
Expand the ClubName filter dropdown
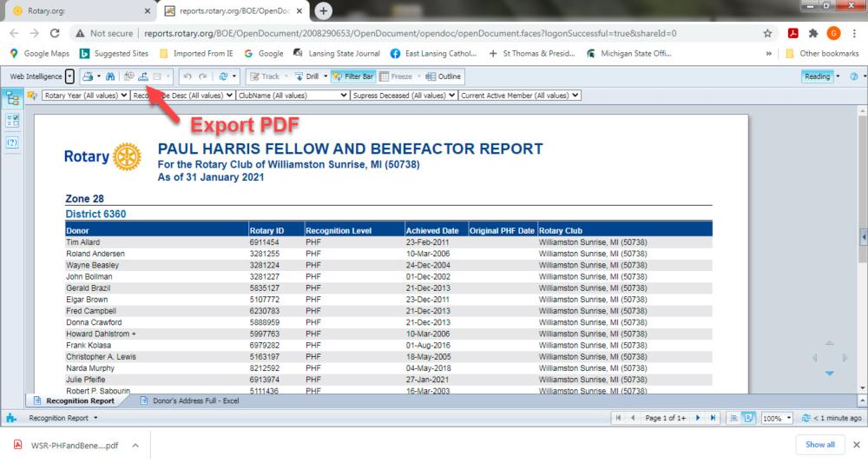tap(344, 96)
